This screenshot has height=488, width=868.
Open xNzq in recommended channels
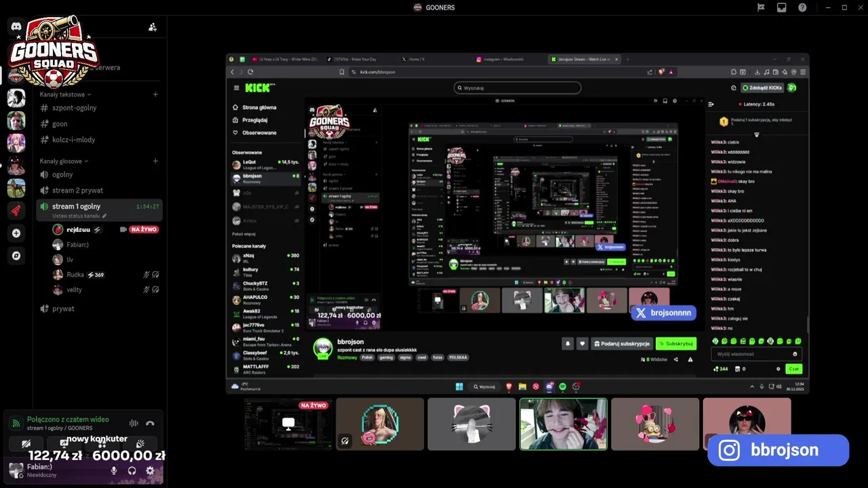[x=266, y=257]
